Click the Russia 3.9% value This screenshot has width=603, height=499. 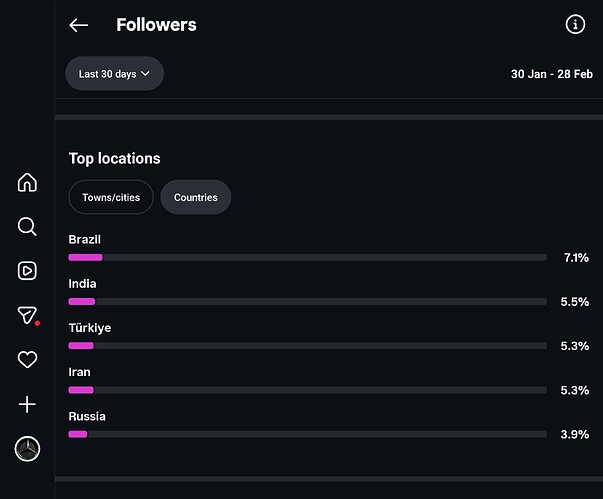click(575, 434)
